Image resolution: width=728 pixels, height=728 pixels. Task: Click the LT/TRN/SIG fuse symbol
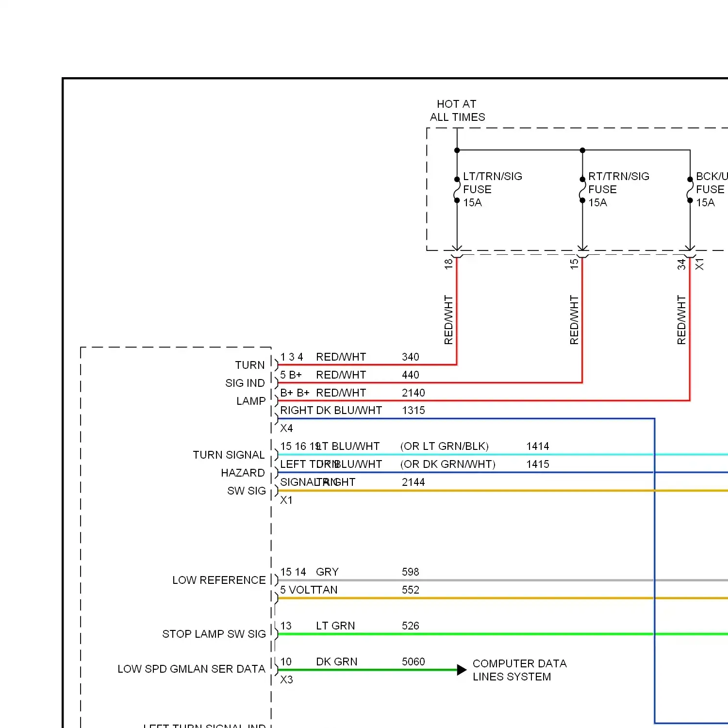pos(457,190)
